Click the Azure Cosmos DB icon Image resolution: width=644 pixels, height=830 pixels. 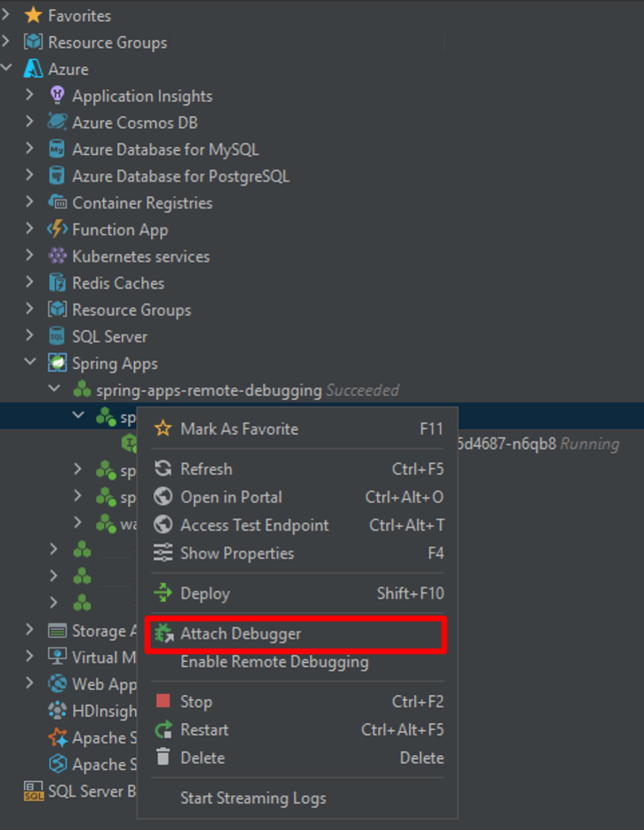click(x=57, y=122)
